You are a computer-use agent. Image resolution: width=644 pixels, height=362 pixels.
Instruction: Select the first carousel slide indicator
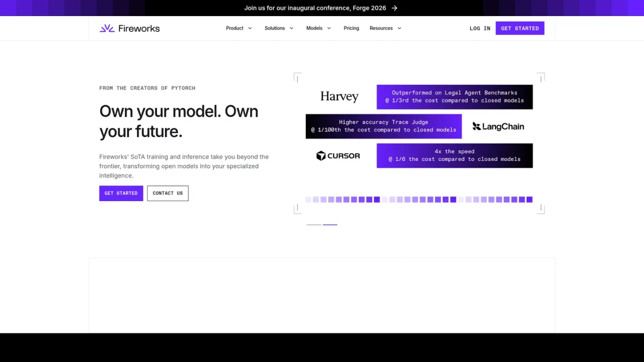tap(314, 224)
